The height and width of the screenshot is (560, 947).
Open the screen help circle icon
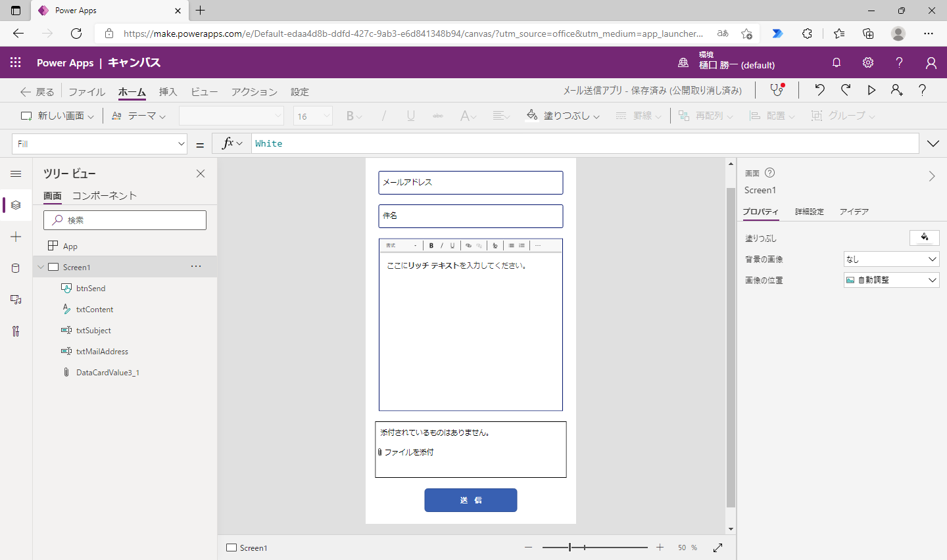(x=770, y=173)
